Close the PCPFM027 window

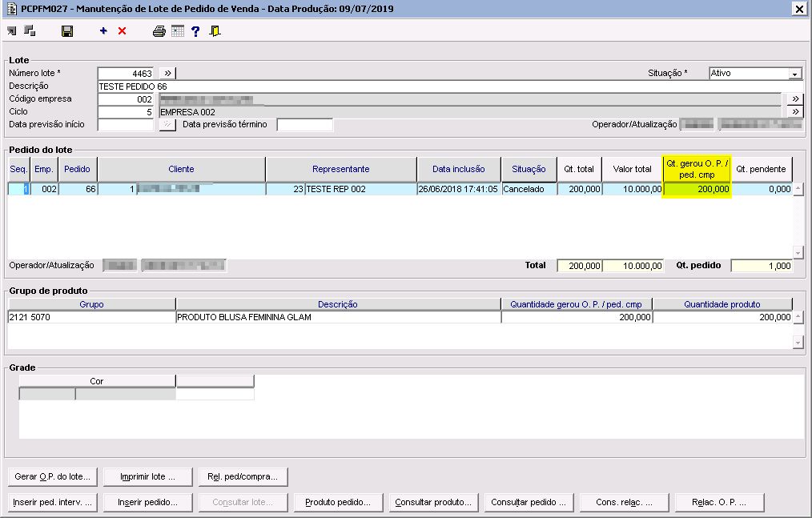pos(799,9)
